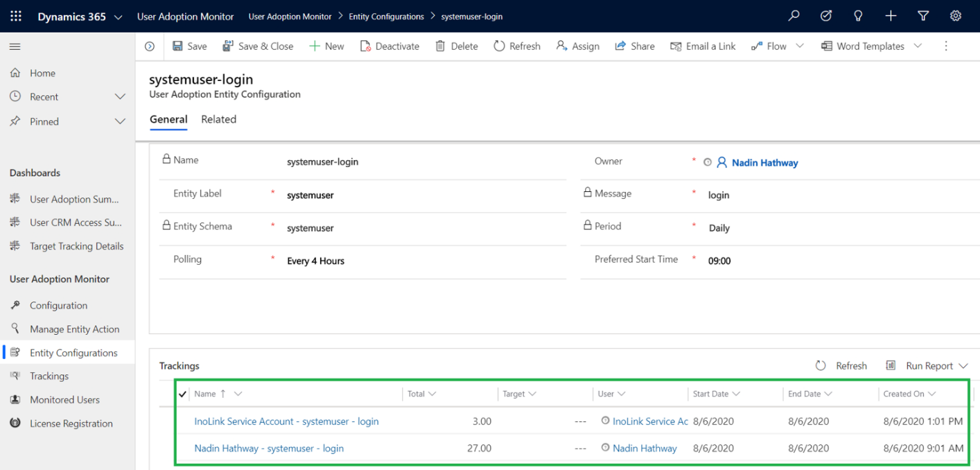
Task: Click Delete command
Action: coord(457,46)
